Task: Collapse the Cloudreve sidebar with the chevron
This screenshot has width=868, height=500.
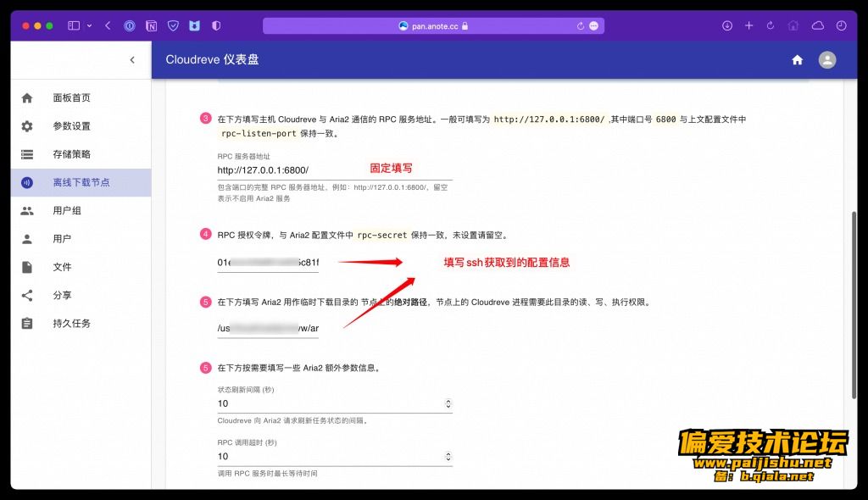Action: (132, 60)
